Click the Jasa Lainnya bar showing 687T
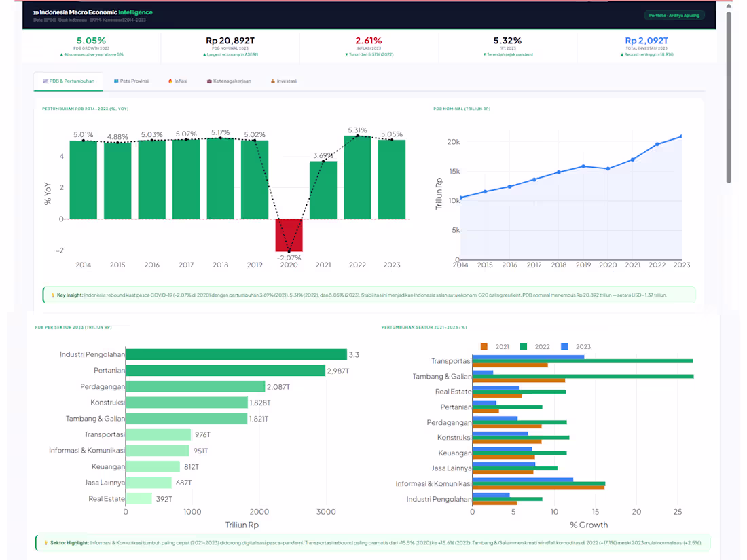Viewport: 747px width, 560px height. [x=149, y=483]
